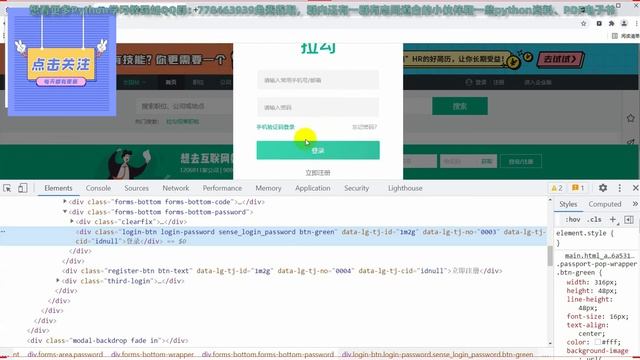
Task: Click the main.html stylesheet source link
Action: pyautogui.click(x=600, y=256)
